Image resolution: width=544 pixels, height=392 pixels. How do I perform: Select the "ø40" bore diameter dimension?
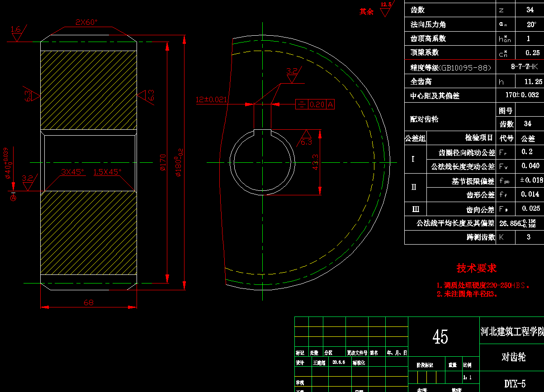(x=8, y=163)
